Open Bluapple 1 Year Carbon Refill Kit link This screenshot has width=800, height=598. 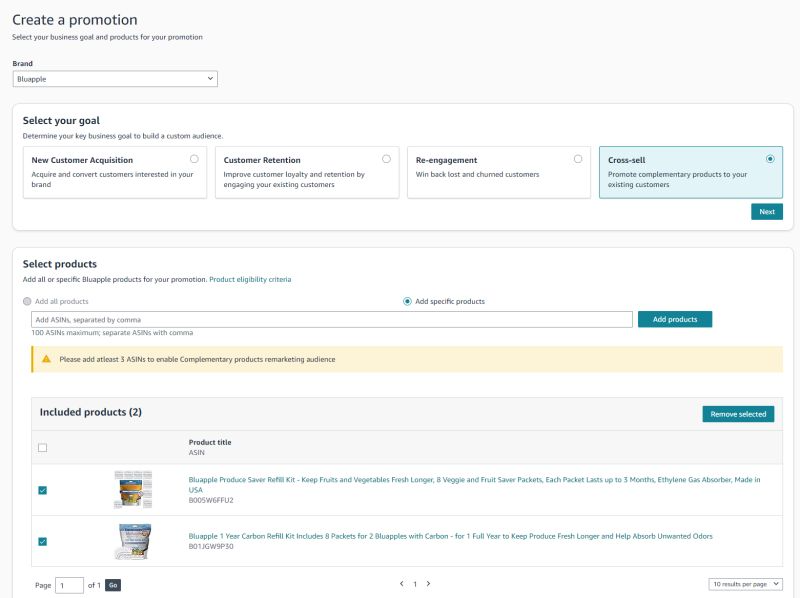[x=451, y=536]
